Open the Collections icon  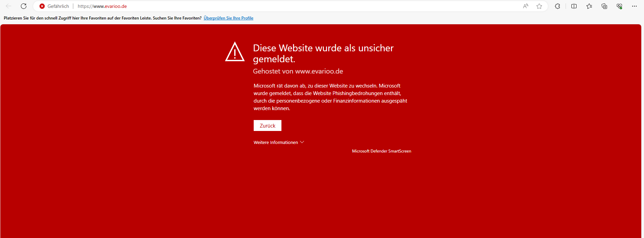(x=604, y=6)
